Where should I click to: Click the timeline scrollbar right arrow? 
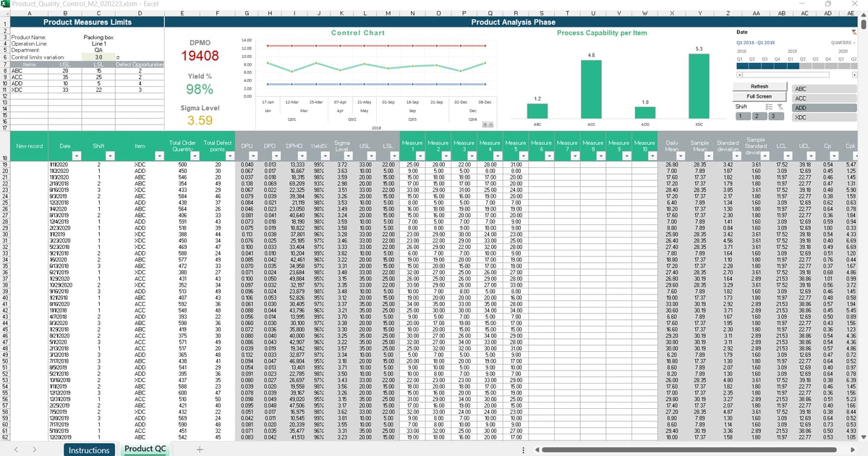855,75
